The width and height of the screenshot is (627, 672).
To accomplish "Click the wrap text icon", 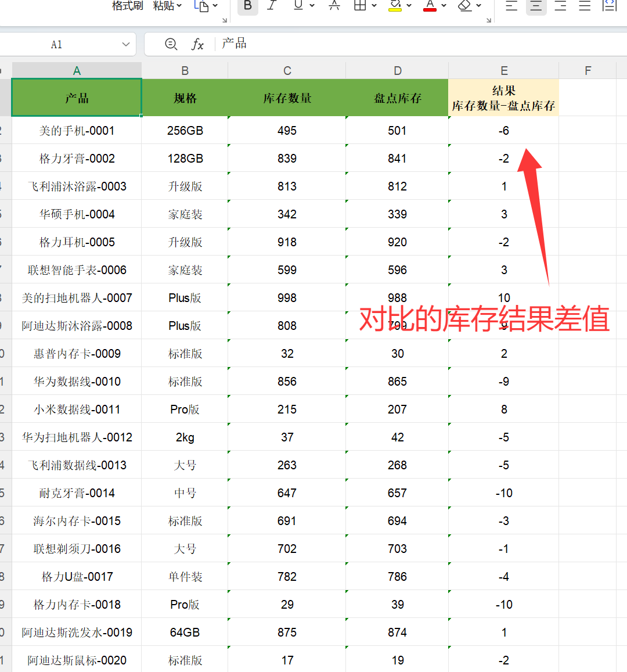I will pyautogui.click(x=610, y=5).
